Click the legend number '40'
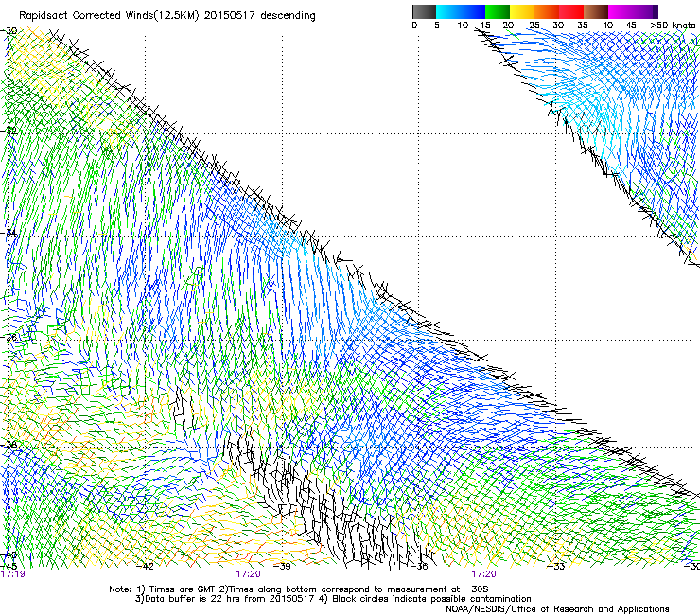Viewport: 700px width, 615px height. click(607, 25)
